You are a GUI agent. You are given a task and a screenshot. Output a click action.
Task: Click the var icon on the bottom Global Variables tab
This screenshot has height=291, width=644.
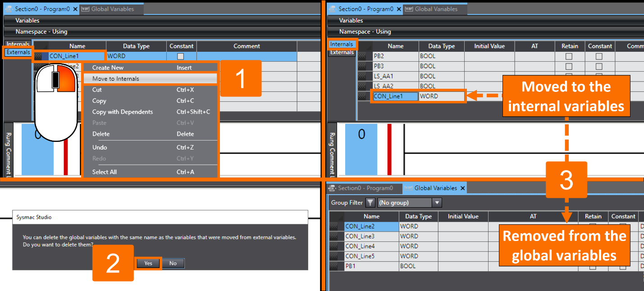(408, 188)
